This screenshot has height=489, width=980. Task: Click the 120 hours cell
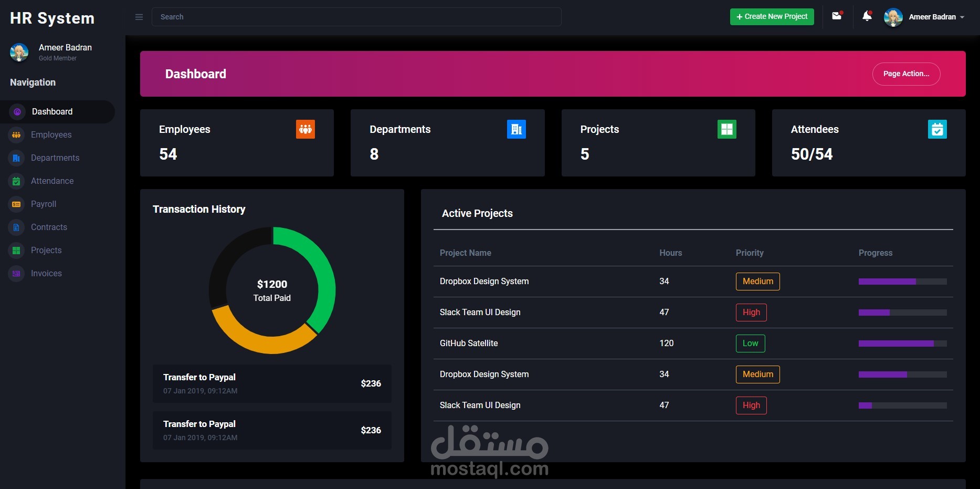[667, 344]
